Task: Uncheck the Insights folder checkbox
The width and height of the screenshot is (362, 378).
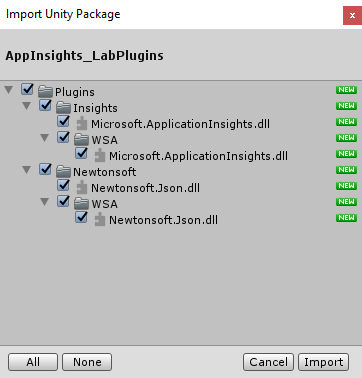Action: pyautogui.click(x=45, y=105)
